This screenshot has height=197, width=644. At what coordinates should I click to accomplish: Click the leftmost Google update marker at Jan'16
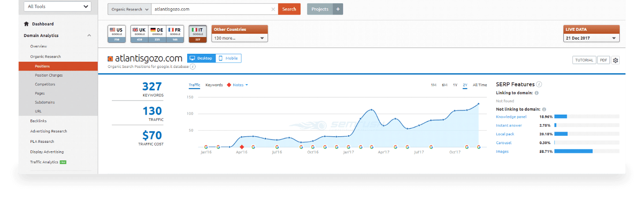click(x=206, y=147)
